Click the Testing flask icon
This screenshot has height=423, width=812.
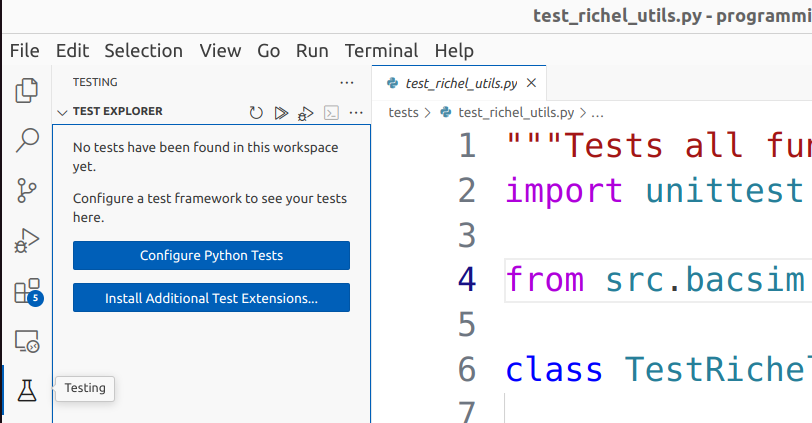coord(26,390)
